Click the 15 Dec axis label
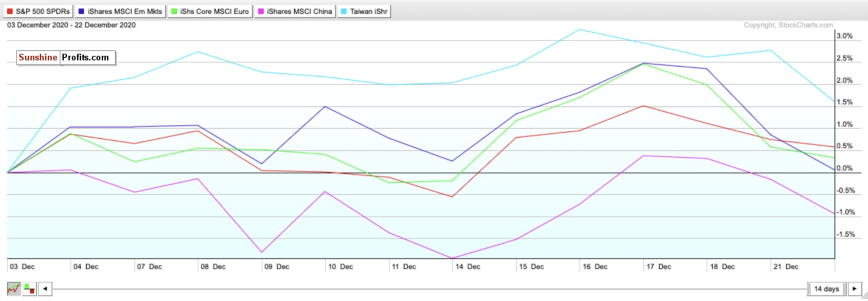The width and height of the screenshot is (868, 301). pyautogui.click(x=531, y=267)
